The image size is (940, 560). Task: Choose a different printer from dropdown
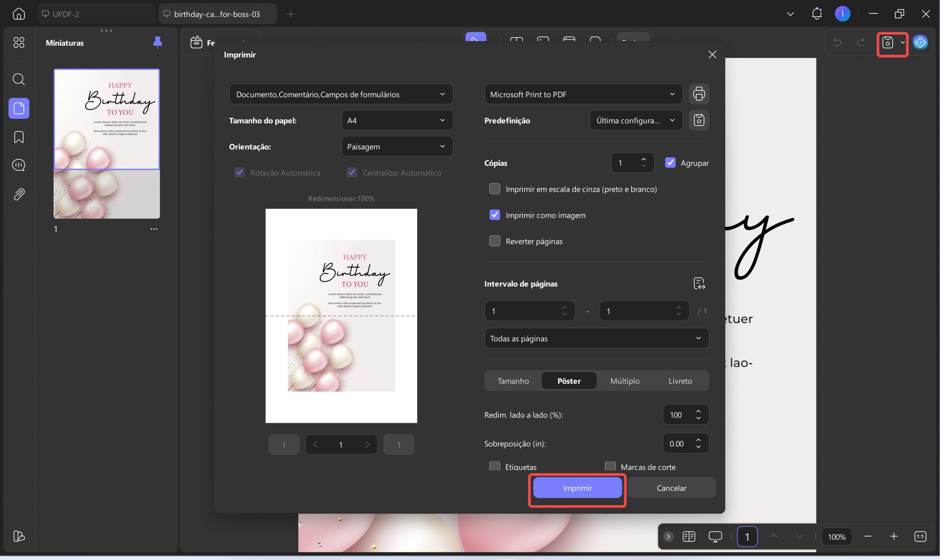[583, 94]
